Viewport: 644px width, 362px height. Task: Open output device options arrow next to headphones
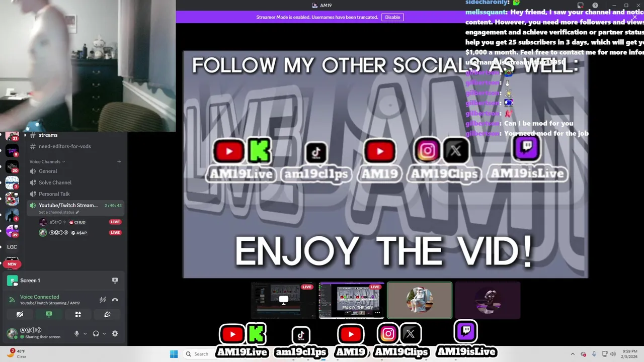(x=104, y=333)
